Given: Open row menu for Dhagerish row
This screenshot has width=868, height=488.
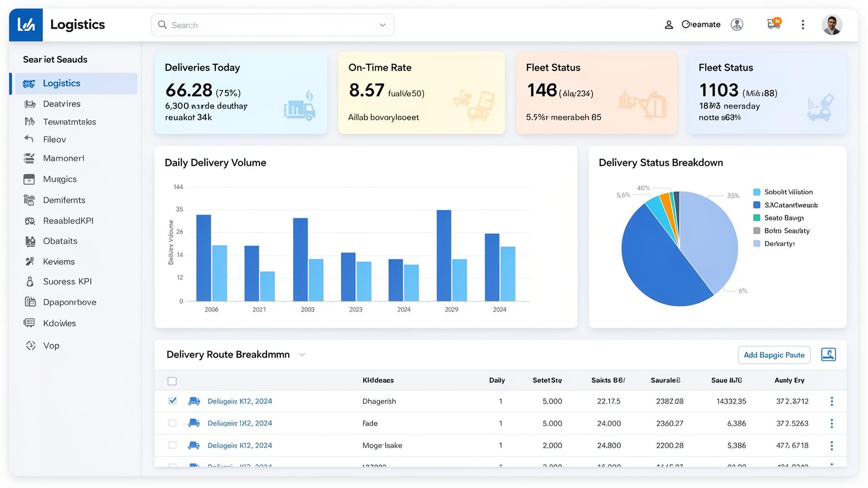Looking at the screenshot, I should pyautogui.click(x=832, y=401).
